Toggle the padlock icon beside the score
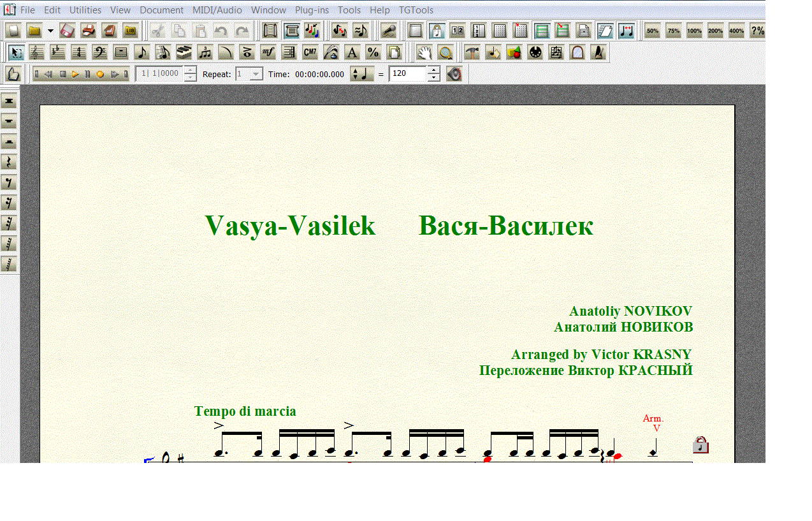This screenshot has width=812, height=521. point(700,444)
